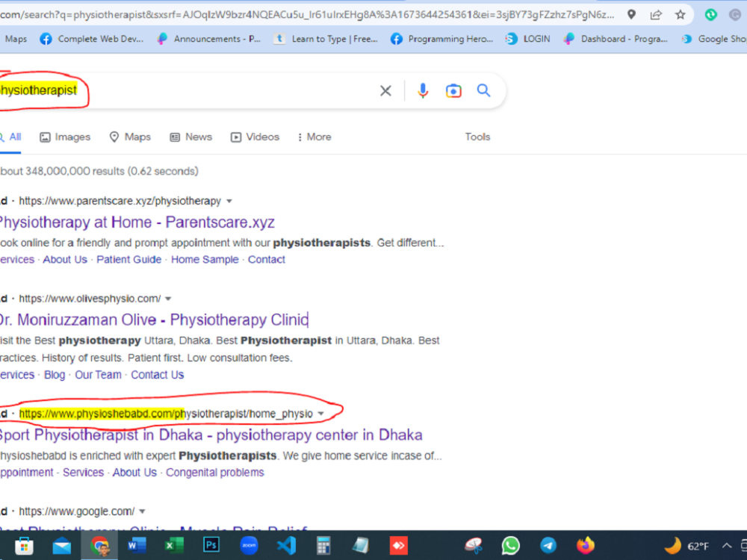Viewport: 747px width, 560px height.
Task: Open the Snip tool icon in taskbar
Action: pyautogui.click(x=474, y=546)
